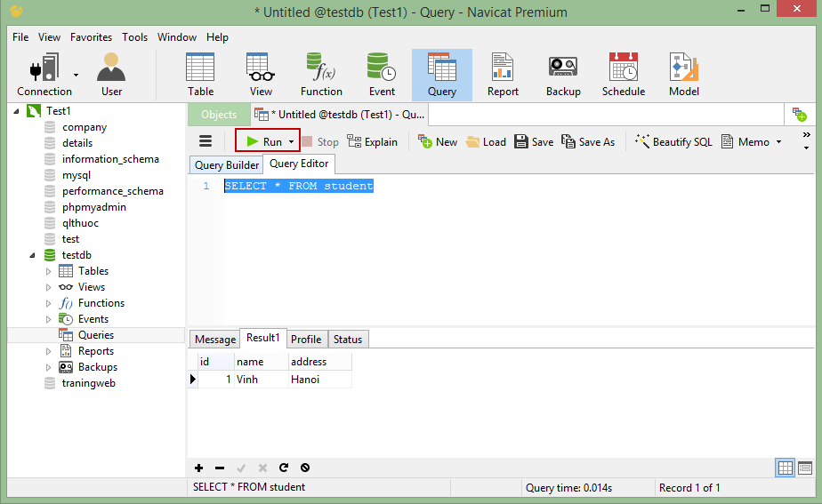
Task: Click the Vinh name cell
Action: tap(261, 380)
